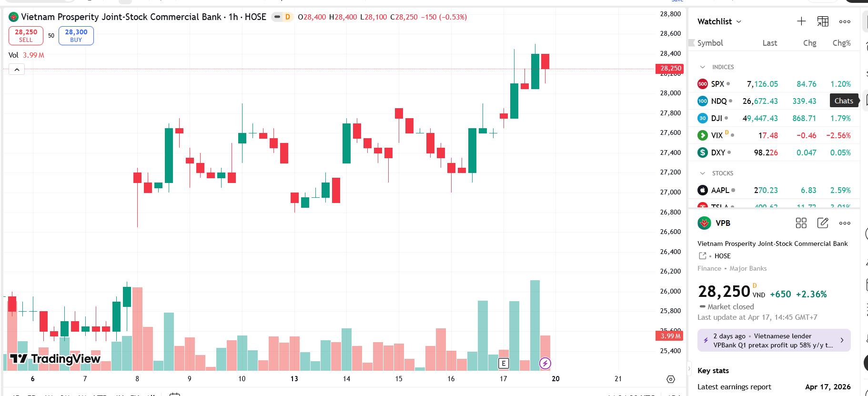Toggle the flag column in watchlist header

692,43
